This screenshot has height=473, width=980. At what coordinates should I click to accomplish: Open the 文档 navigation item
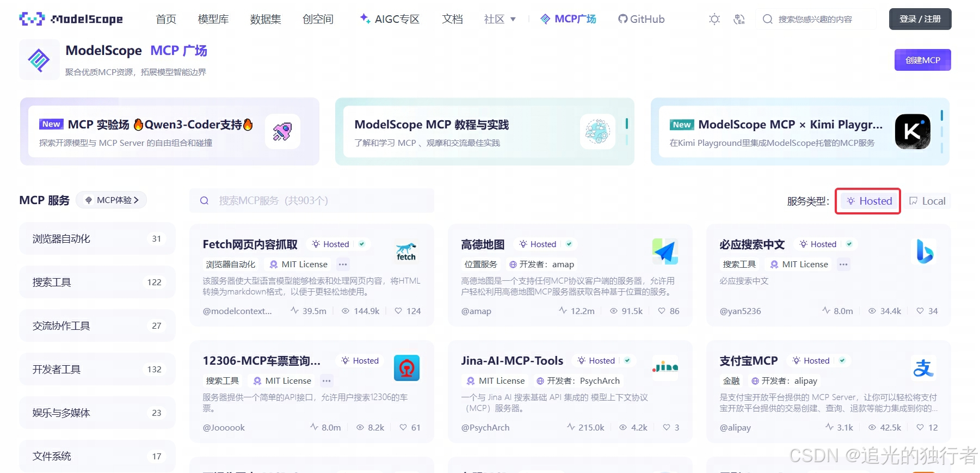click(452, 19)
